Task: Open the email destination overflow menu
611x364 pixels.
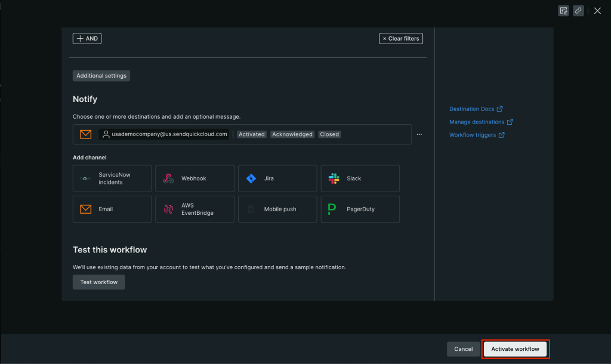Action: coord(419,134)
